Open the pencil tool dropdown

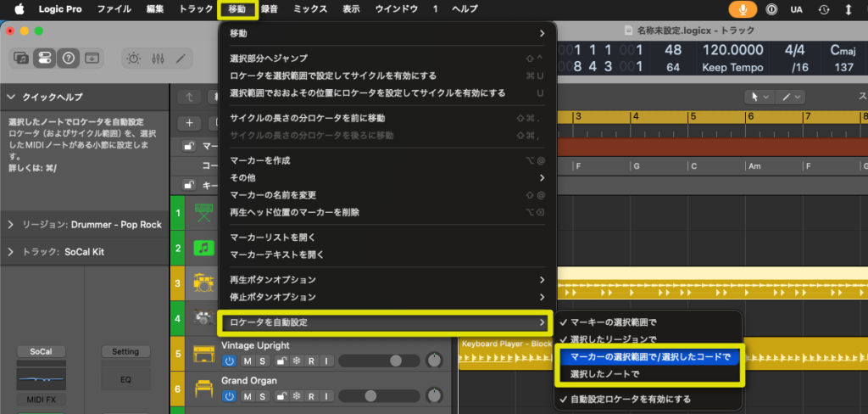(x=790, y=97)
